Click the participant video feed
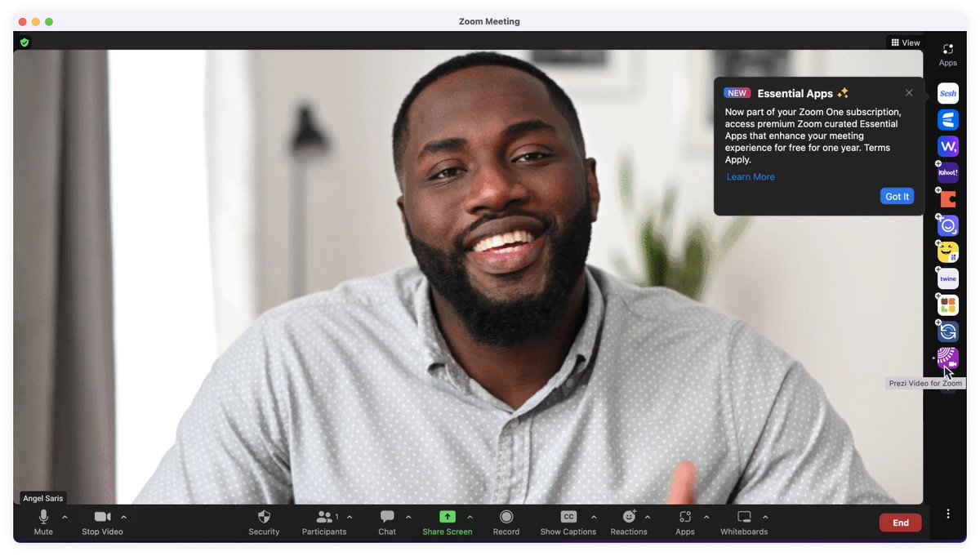The height and width of the screenshot is (556, 980). point(468,277)
